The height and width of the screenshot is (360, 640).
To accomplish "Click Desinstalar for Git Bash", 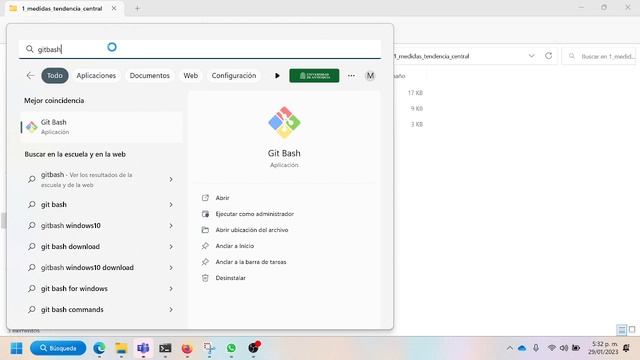I will click(x=230, y=278).
